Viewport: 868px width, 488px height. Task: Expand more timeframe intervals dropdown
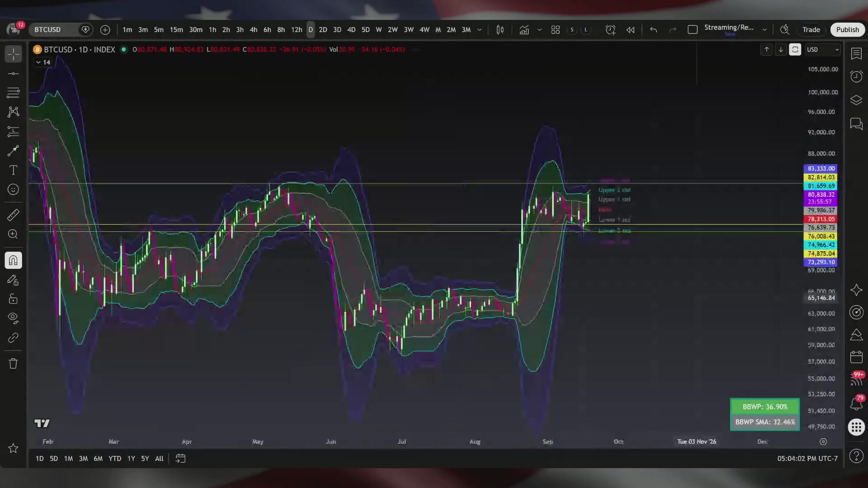[x=480, y=30]
